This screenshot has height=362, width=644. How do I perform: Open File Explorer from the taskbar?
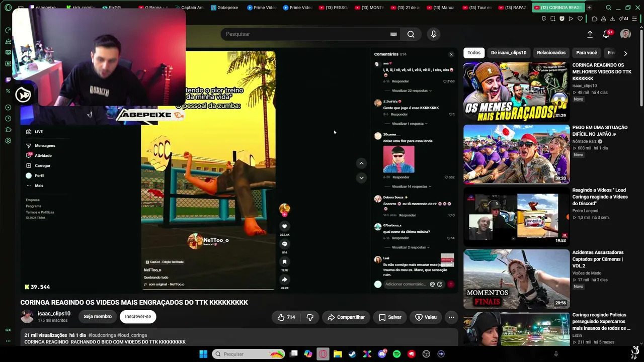point(338,354)
